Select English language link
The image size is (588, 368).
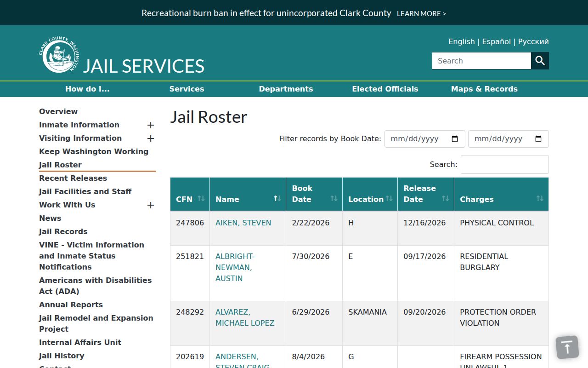click(462, 41)
